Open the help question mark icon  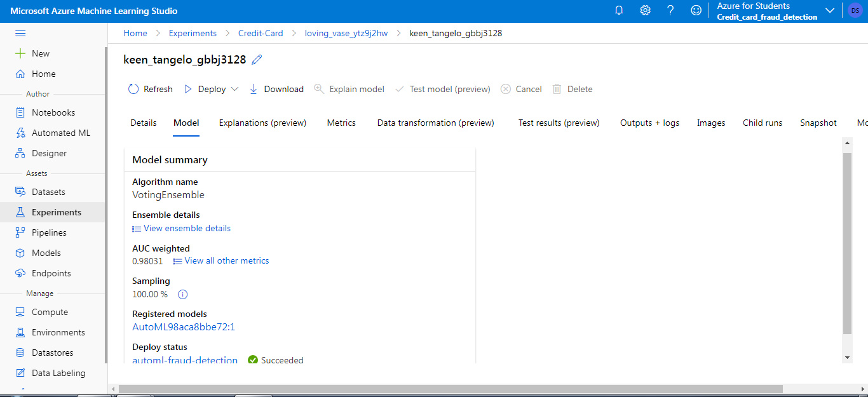[670, 10]
